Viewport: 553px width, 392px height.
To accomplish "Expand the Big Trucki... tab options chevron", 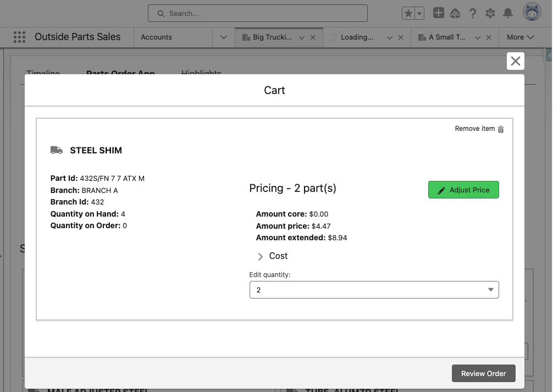I will pos(302,37).
